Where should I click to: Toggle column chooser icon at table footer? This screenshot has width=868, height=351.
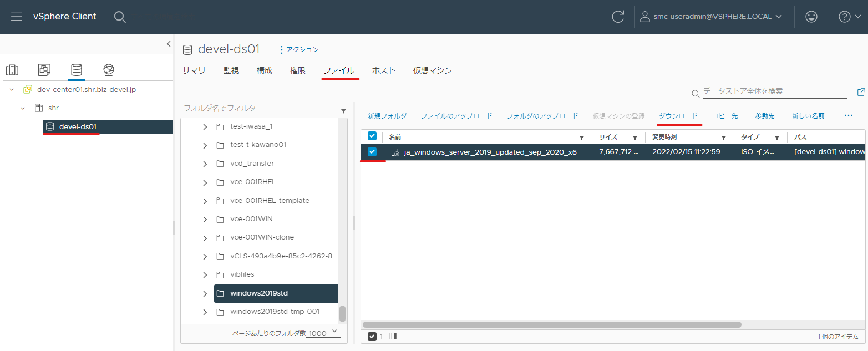(x=393, y=336)
